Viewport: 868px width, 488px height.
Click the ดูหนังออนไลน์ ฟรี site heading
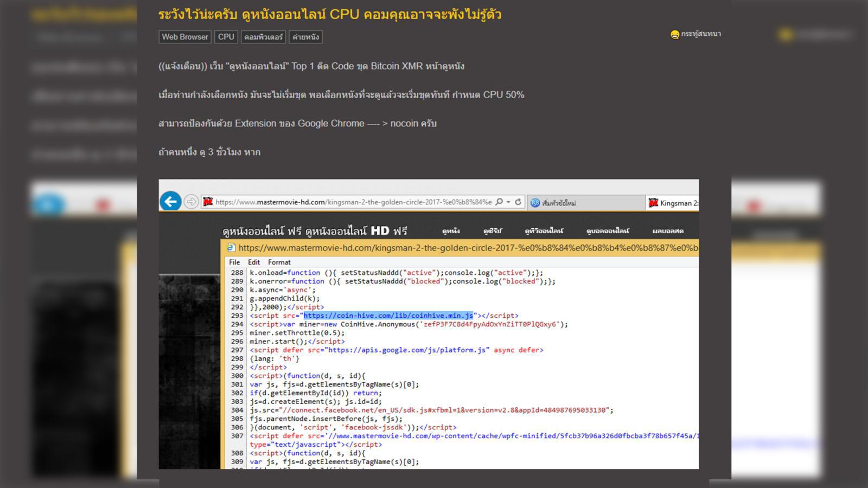pyautogui.click(x=315, y=231)
